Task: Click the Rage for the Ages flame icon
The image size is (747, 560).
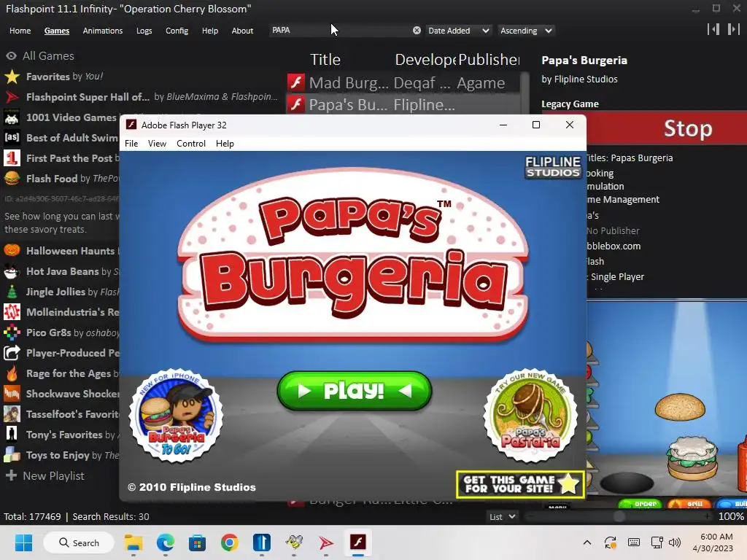Action: (x=12, y=373)
